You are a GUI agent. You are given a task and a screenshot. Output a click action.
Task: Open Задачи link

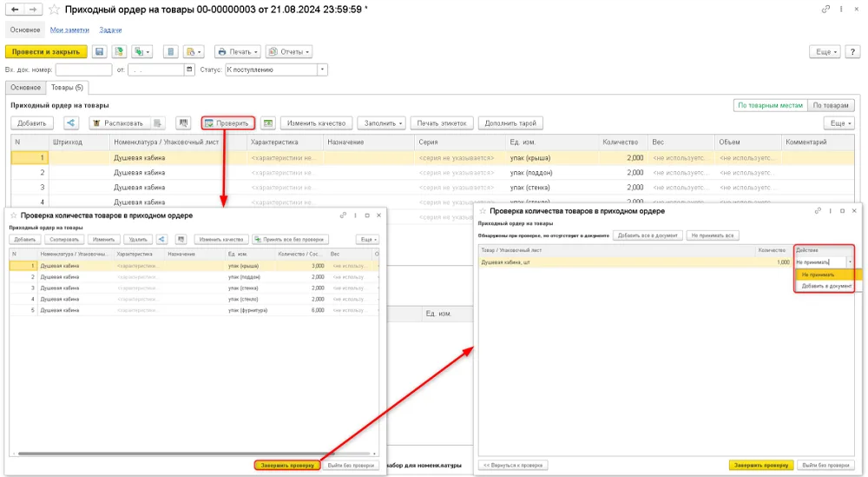pyautogui.click(x=110, y=30)
